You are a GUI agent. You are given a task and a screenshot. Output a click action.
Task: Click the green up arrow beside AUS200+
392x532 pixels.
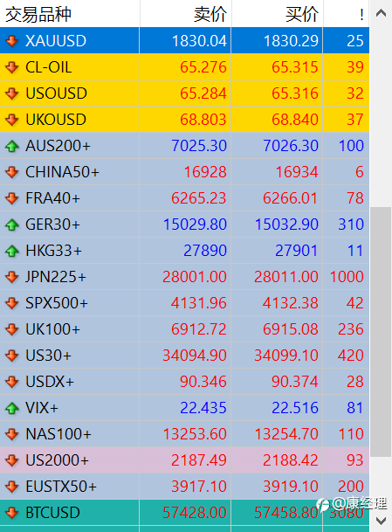pos(12,146)
